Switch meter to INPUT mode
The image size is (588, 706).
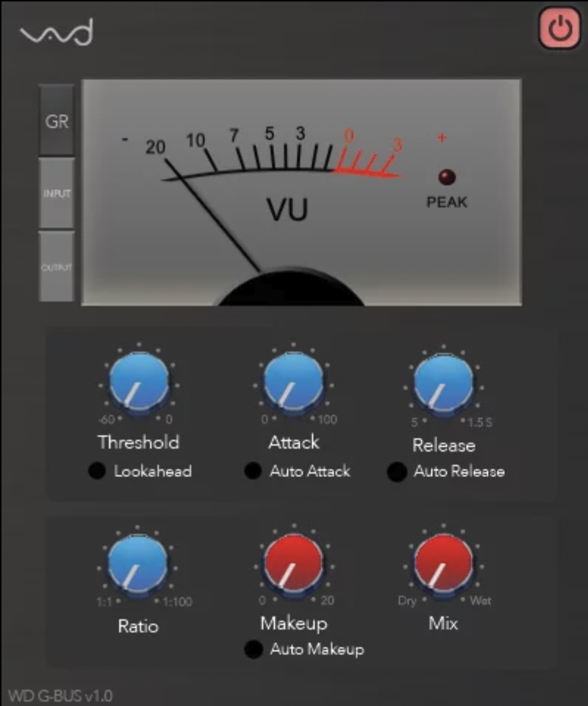coord(57,193)
